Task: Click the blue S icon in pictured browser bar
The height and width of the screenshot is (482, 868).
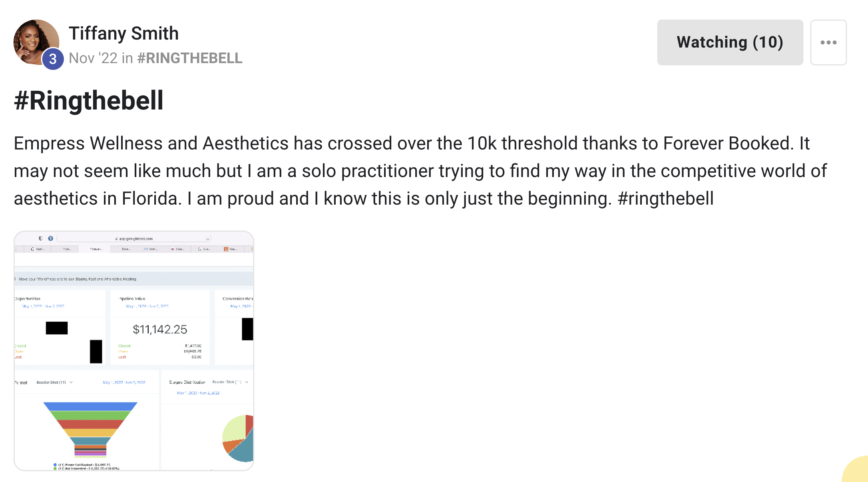Action: [50, 238]
